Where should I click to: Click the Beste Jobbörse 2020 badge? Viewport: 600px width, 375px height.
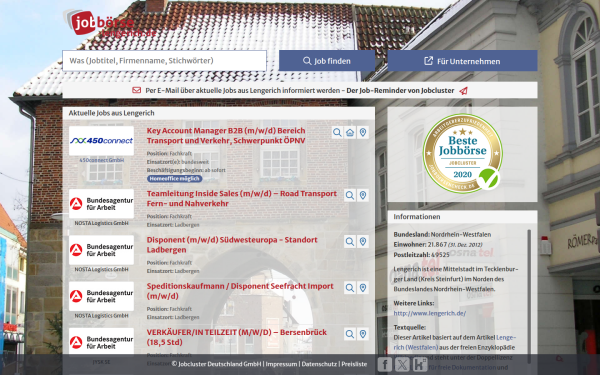[462, 153]
